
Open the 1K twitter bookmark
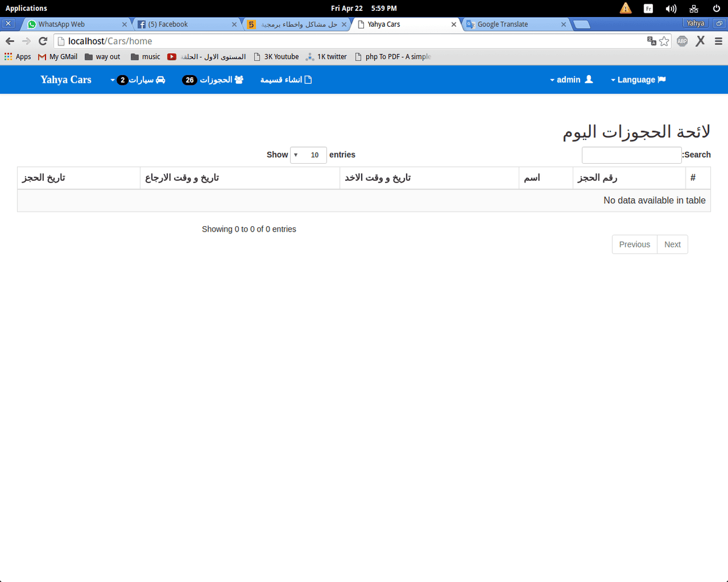click(x=326, y=56)
